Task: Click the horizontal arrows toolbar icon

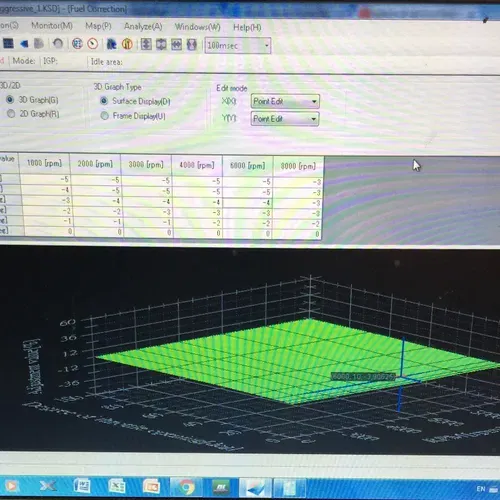Action: [x=177, y=45]
